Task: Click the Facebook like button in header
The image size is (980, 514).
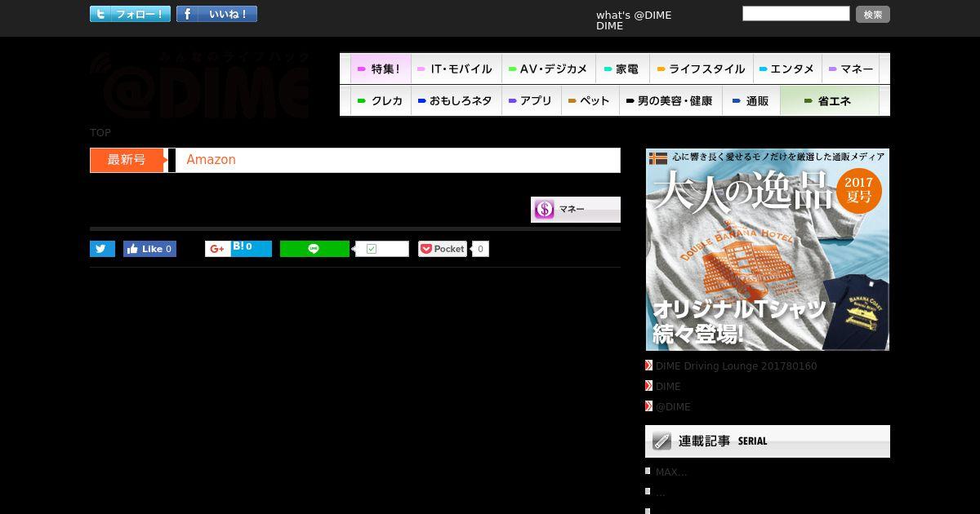Action: [x=216, y=14]
